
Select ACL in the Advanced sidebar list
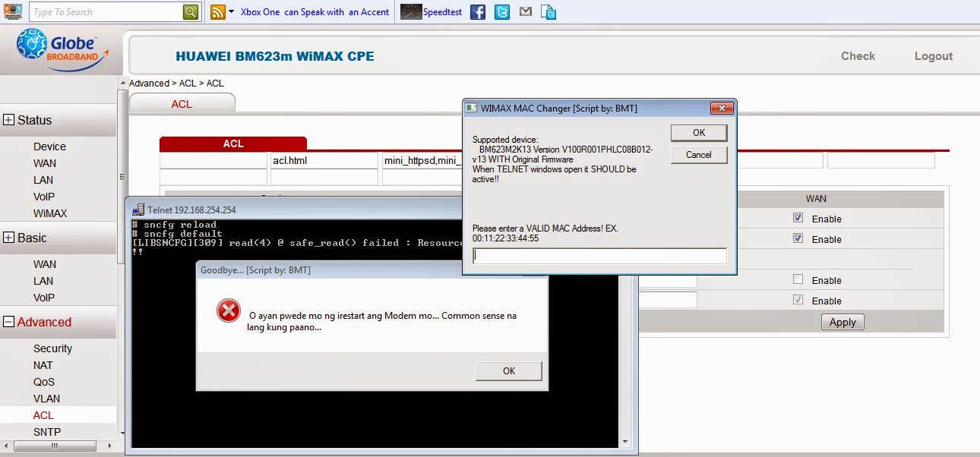point(43,415)
